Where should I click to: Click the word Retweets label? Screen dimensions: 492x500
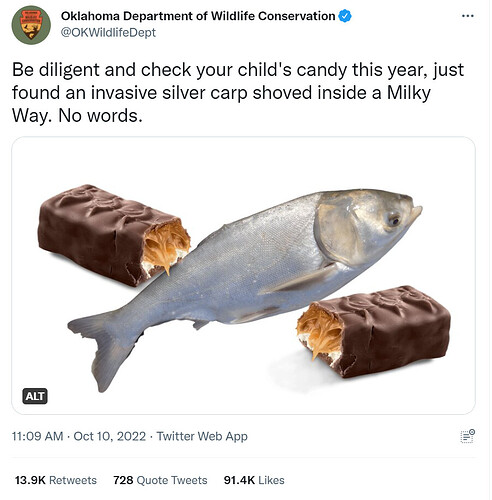pos(73,480)
